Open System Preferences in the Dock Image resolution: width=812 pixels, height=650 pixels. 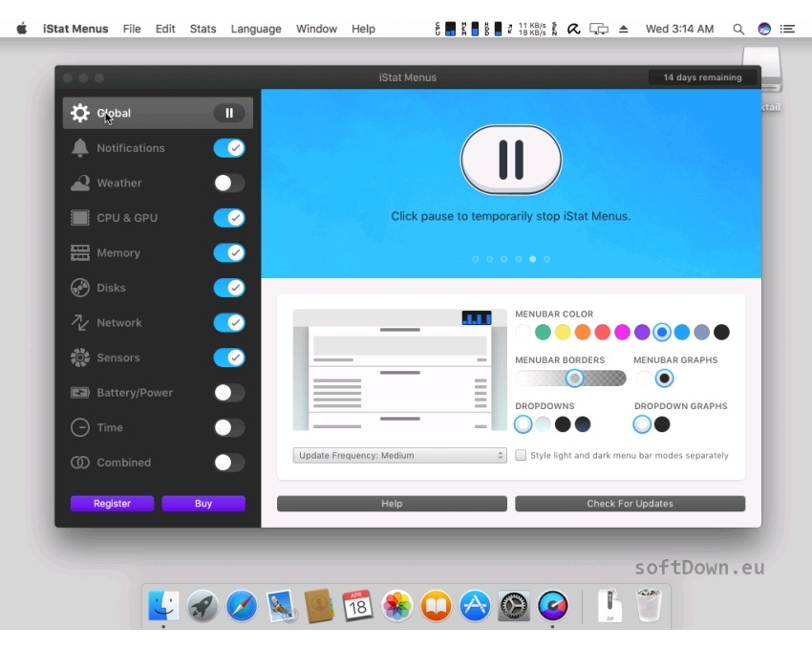(x=514, y=605)
